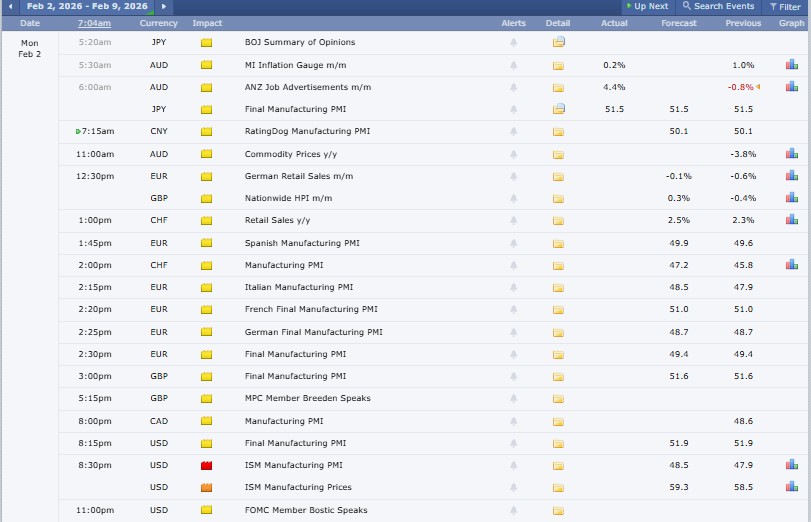Expand detail folder for Nationwide HPI m/m
The width and height of the screenshot is (811, 522).
click(x=558, y=198)
